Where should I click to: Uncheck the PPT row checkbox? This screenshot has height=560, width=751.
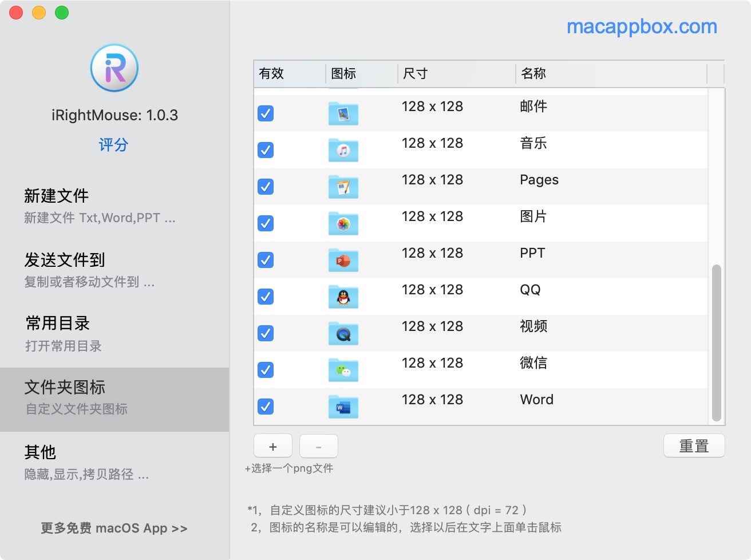[266, 260]
